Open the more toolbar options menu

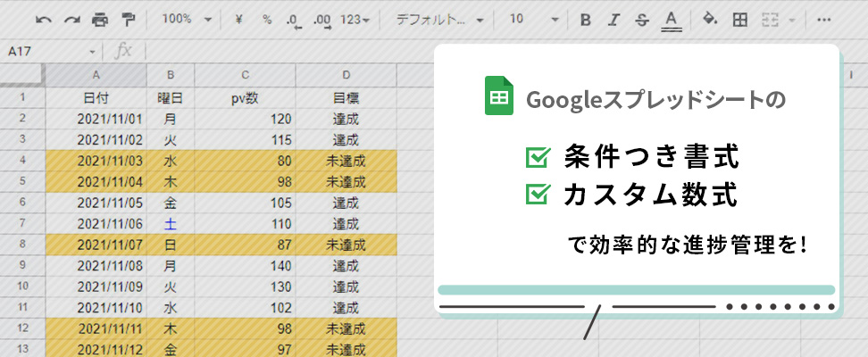point(823,20)
